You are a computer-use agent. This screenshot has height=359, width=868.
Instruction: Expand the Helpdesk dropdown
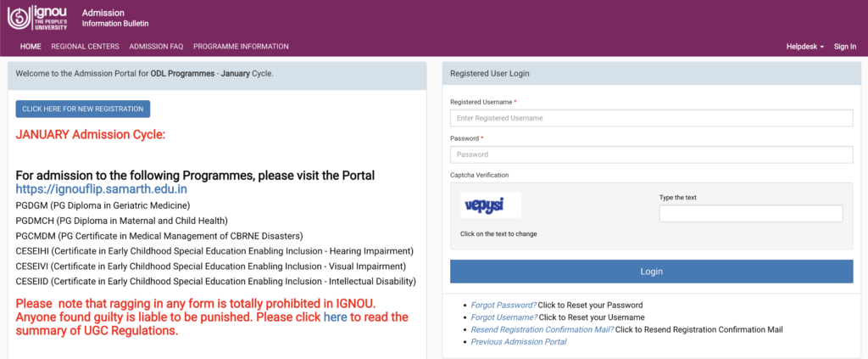[805, 47]
